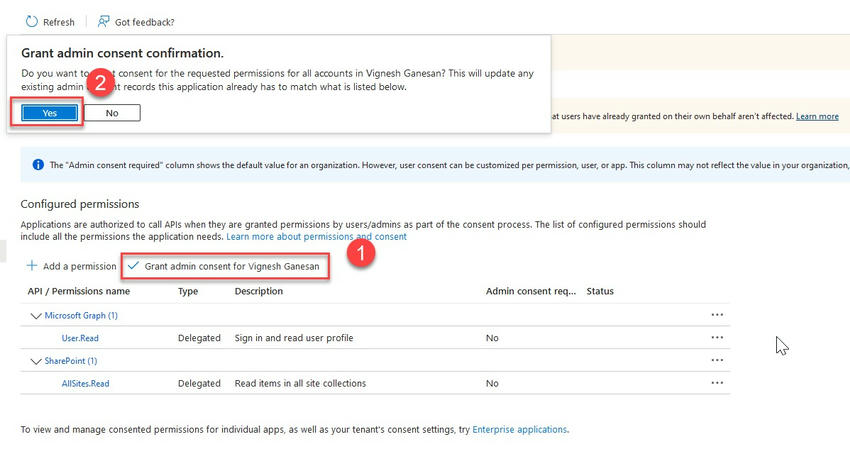Click the Refresh icon
Image resolution: width=850 pixels, height=466 pixels.
(31, 21)
